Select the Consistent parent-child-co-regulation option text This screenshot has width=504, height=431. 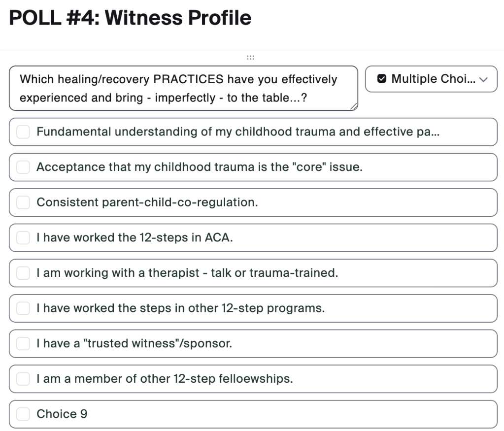coord(147,202)
